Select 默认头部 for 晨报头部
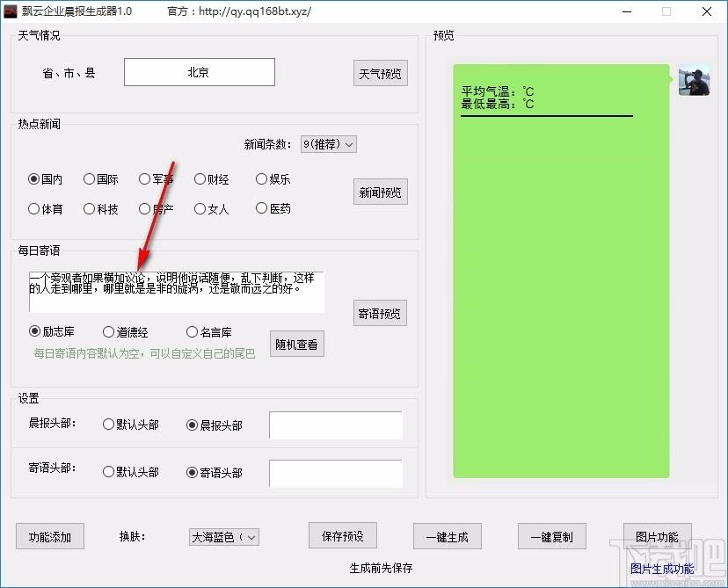The height and width of the screenshot is (588, 728). (x=131, y=425)
